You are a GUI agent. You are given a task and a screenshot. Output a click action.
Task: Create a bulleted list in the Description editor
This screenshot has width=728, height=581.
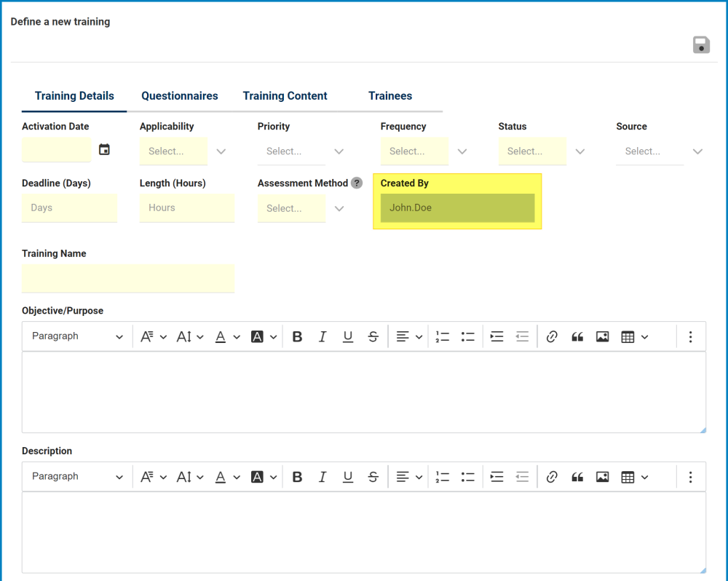click(x=467, y=476)
